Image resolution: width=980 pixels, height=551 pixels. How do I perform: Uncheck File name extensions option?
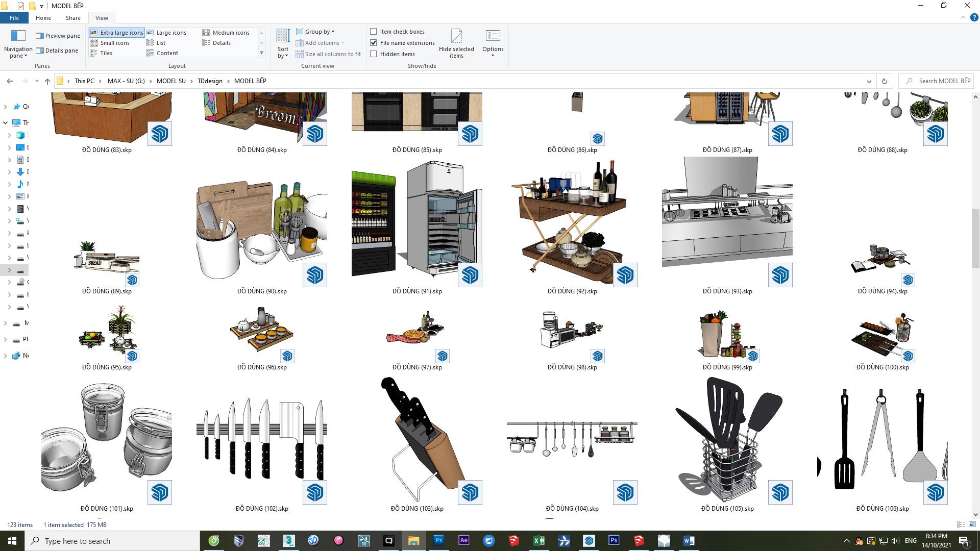[374, 43]
